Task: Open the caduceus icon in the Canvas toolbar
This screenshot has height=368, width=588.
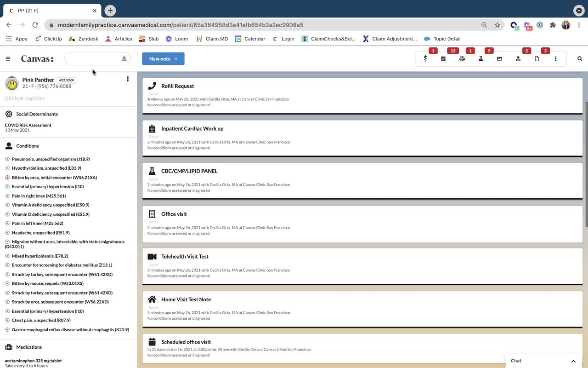Action: coord(425,59)
